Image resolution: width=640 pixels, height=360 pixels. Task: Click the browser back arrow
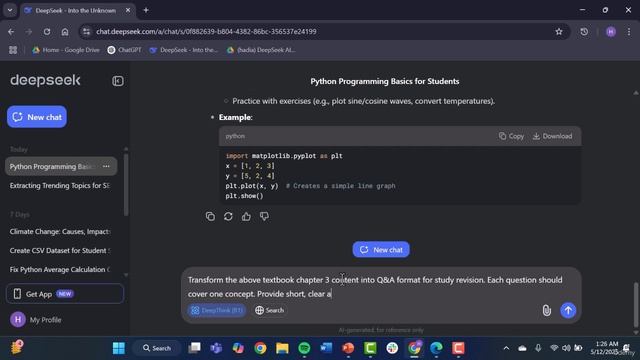coord(11,32)
